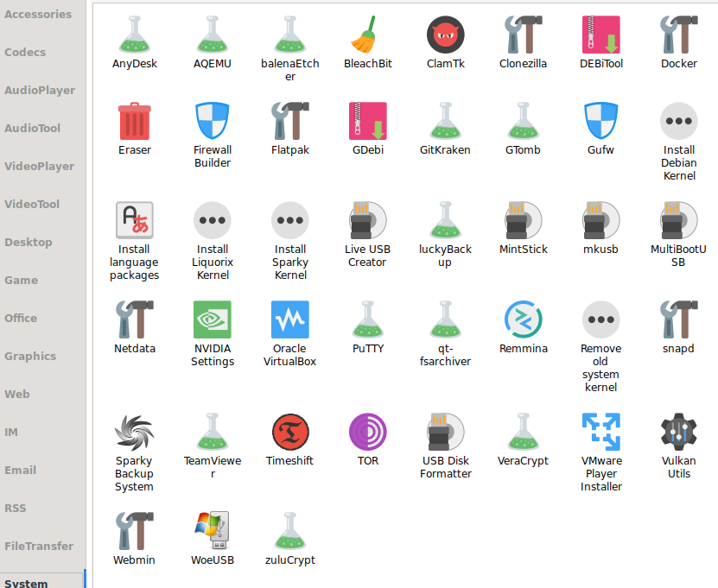Go to the Web category
The image size is (718, 588).
pos(17,394)
